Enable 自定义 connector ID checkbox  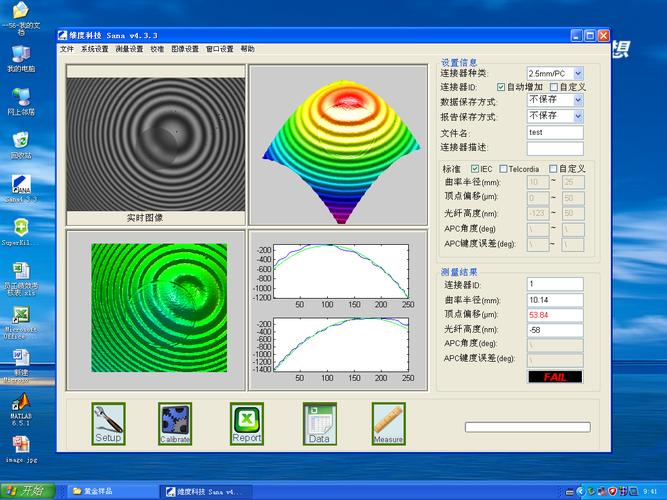click(553, 87)
